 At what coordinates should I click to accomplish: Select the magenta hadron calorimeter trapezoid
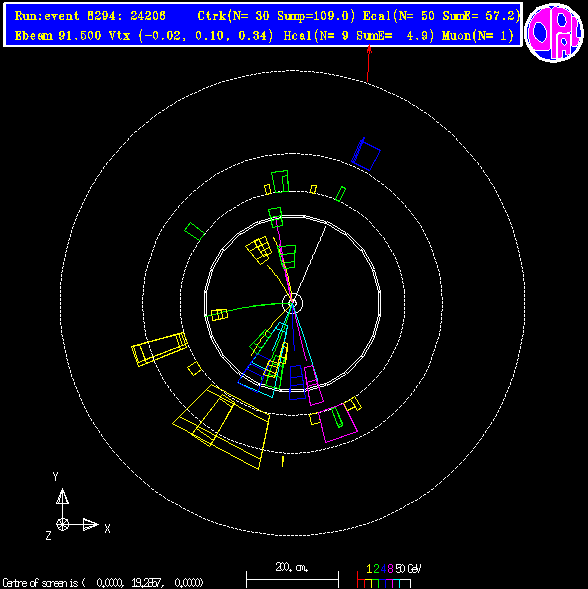point(338,423)
